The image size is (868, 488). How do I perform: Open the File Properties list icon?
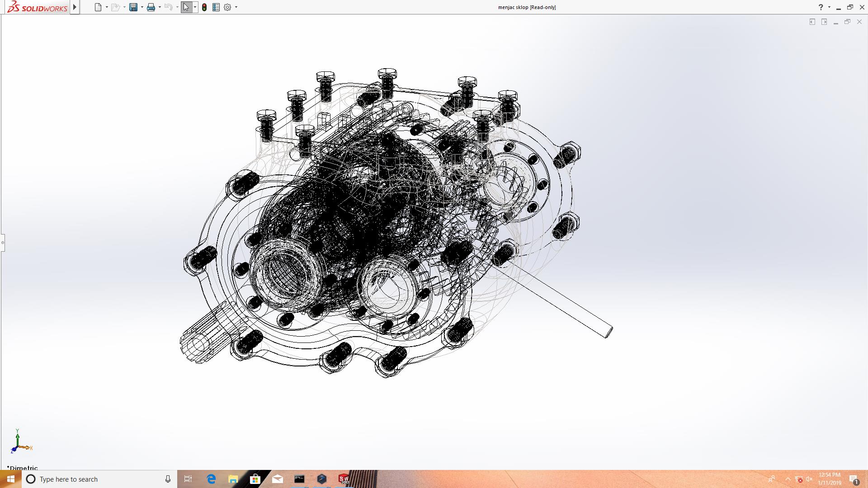(x=216, y=7)
